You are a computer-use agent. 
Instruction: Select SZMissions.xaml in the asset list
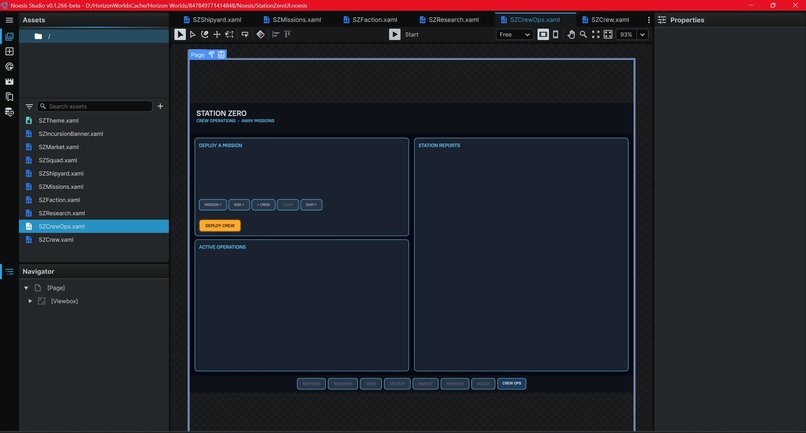[x=94, y=187]
